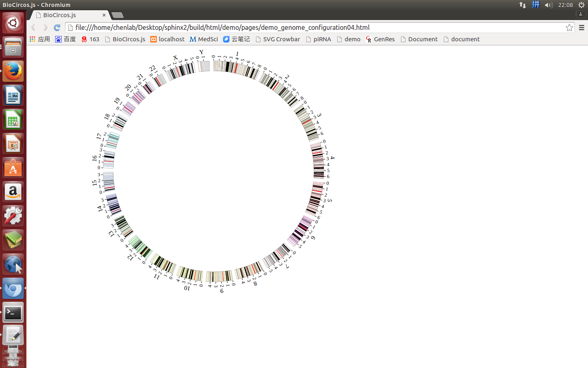Bookmark this page with the star

click(x=569, y=27)
